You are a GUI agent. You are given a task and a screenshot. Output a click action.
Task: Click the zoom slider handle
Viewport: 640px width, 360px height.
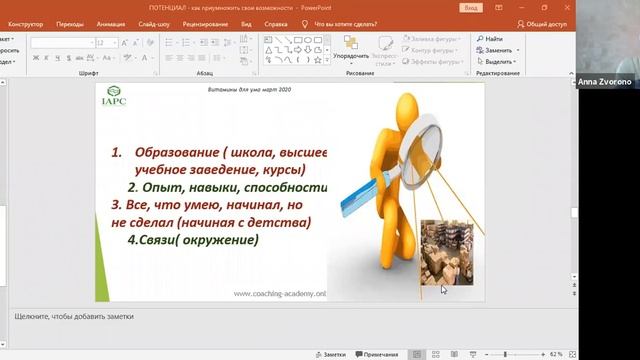coord(505,354)
